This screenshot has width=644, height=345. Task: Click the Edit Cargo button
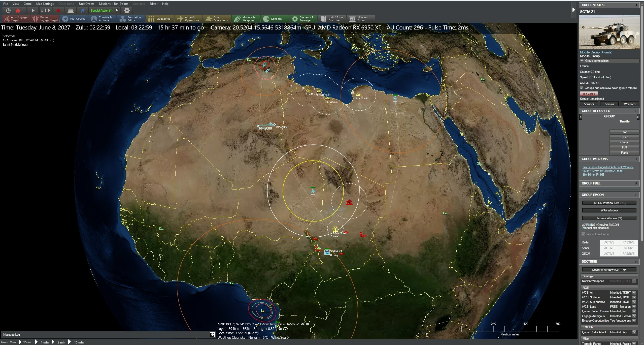(588, 93)
